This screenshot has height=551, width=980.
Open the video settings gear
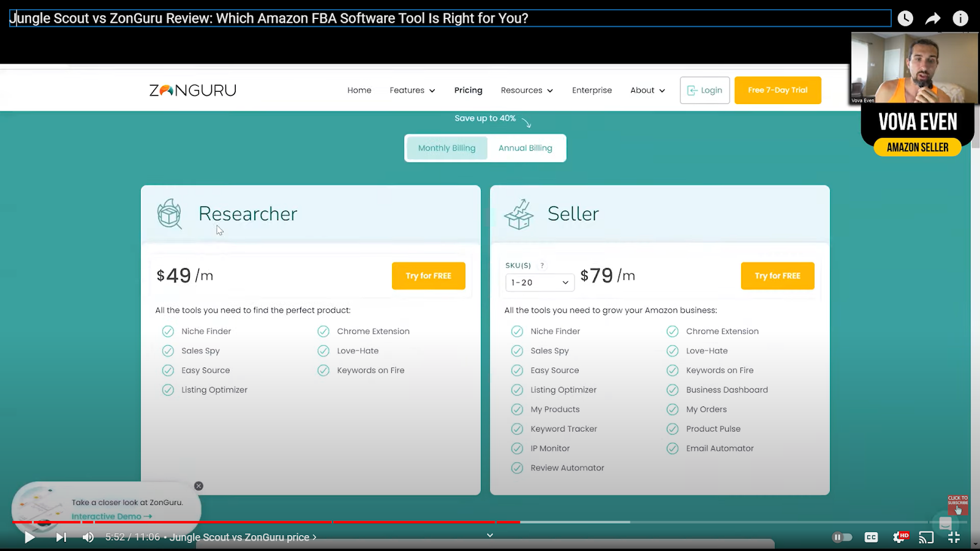point(900,538)
